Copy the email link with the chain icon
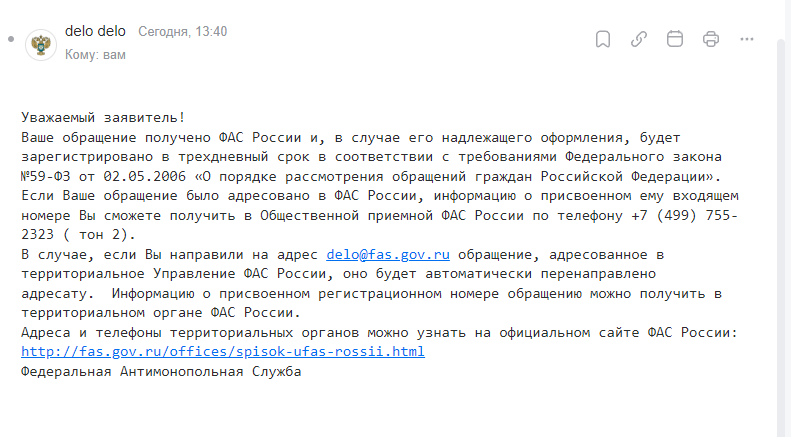Viewport: 791px width, 437px height. pos(639,39)
